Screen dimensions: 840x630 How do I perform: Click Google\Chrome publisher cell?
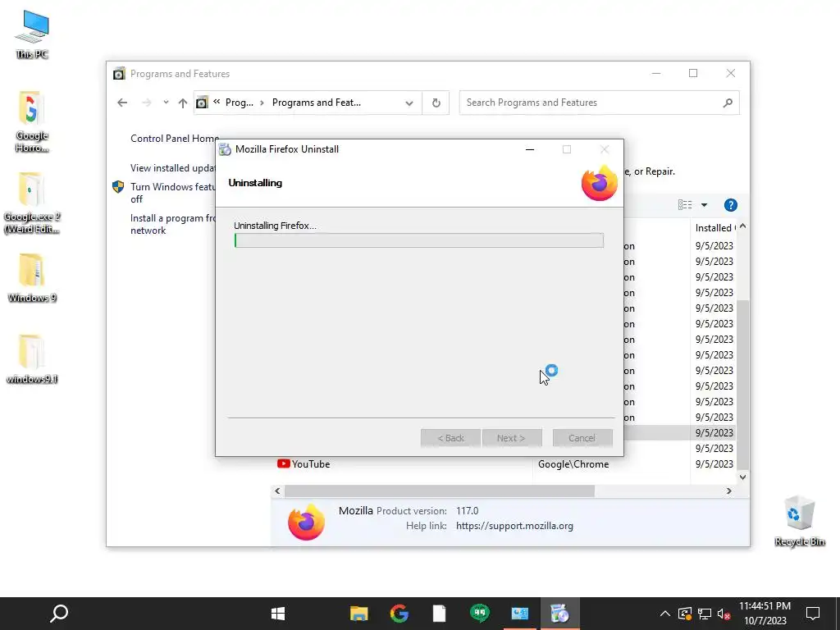pos(573,464)
